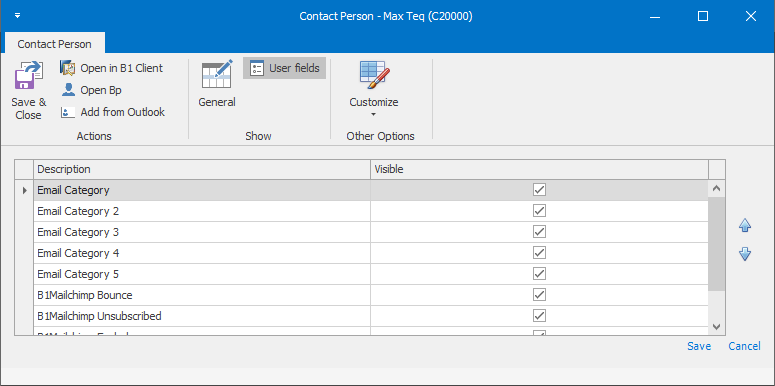Select the Email Category 3 row
Screen dimensions: 775x386
pos(371,232)
